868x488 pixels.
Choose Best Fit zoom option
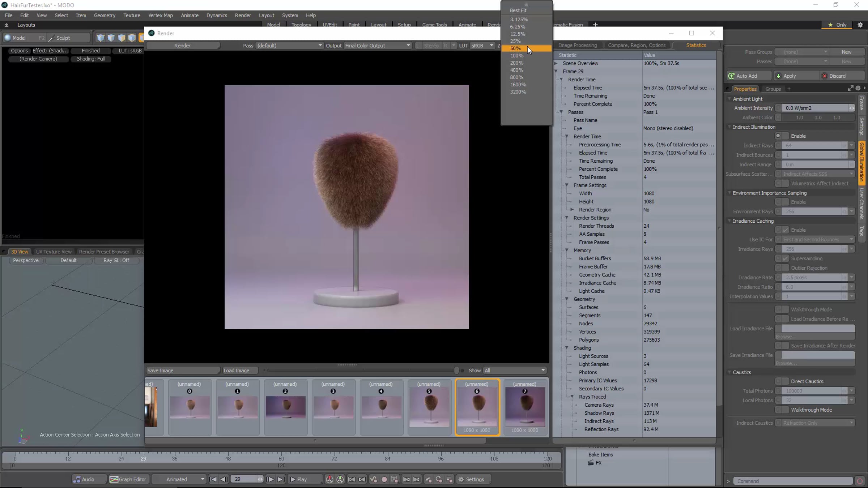[527, 10]
